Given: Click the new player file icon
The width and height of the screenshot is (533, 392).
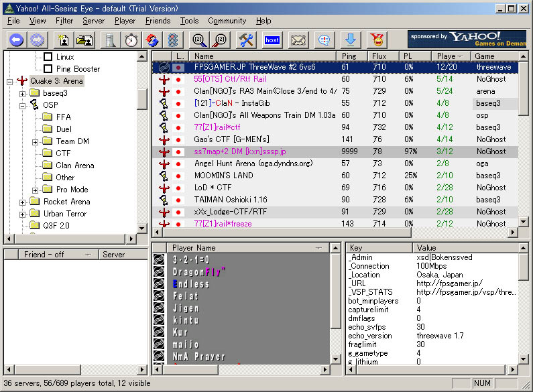Looking at the screenshot, I should (64, 40).
